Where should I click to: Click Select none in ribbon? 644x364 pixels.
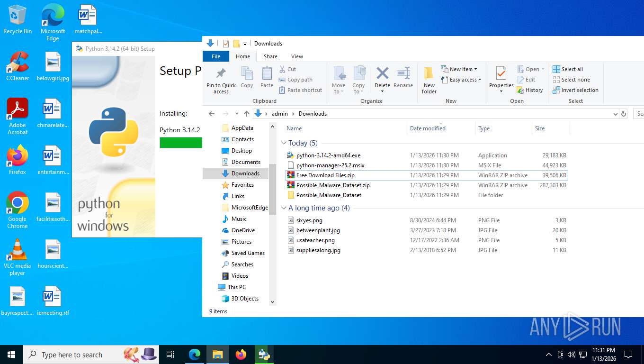[571, 80]
